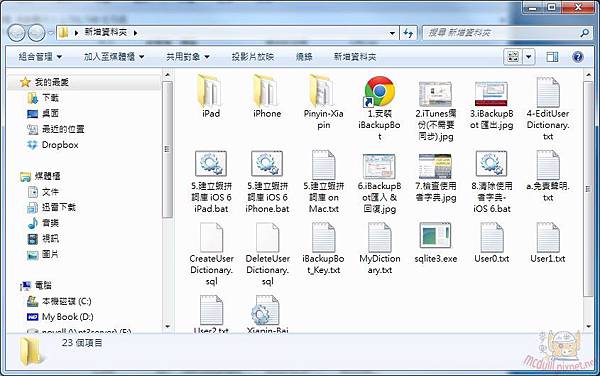
Task: Select 8.清除使用者字典-iOS 6.bat file
Action: [x=491, y=182]
